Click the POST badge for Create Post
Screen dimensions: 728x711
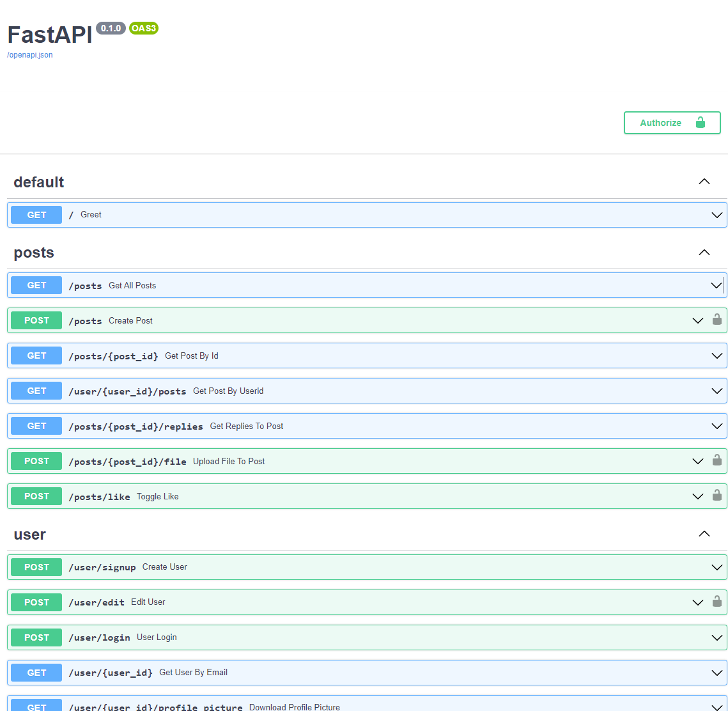tap(36, 320)
